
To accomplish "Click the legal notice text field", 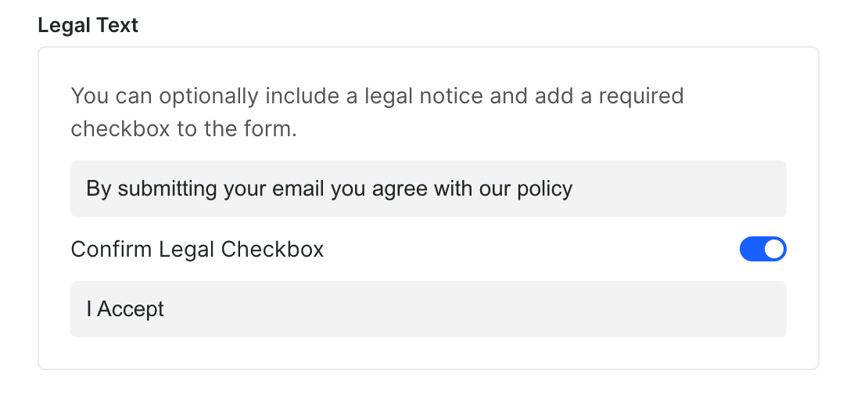I will (428, 189).
